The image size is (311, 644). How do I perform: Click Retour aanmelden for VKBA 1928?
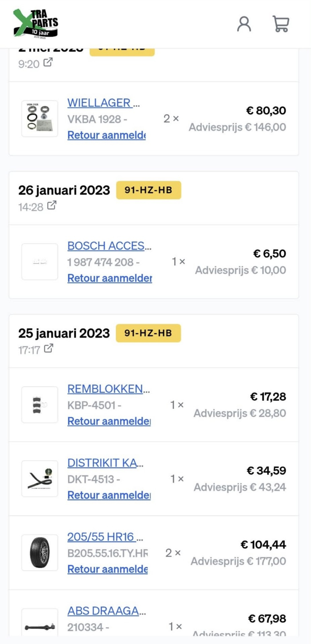click(107, 135)
